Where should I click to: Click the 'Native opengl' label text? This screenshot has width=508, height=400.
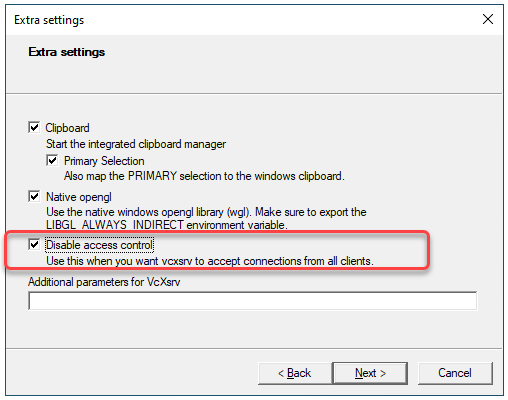(79, 197)
